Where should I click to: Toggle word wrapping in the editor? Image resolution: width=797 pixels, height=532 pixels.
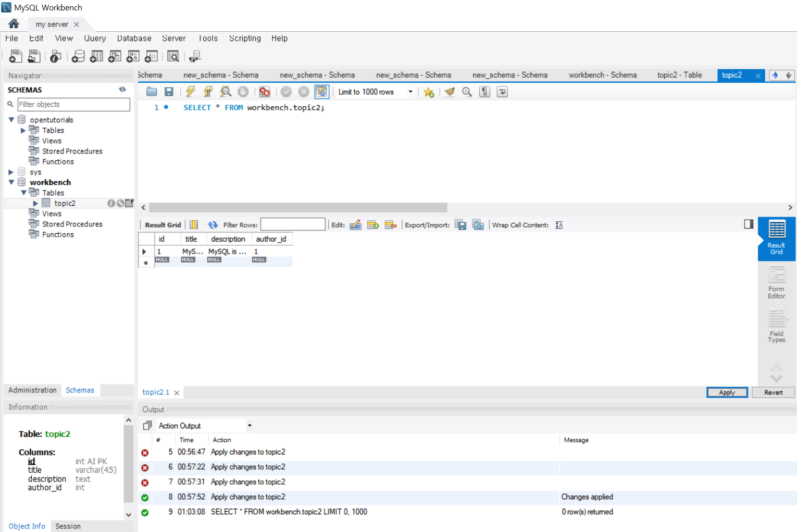point(502,92)
